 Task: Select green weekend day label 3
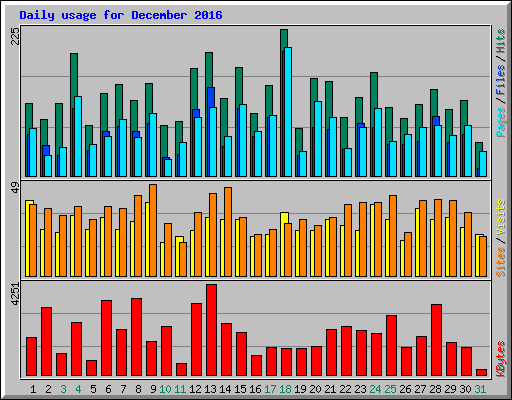click(63, 389)
